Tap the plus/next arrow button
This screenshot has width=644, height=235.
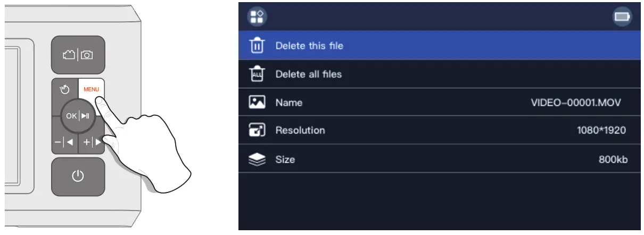[x=91, y=142]
